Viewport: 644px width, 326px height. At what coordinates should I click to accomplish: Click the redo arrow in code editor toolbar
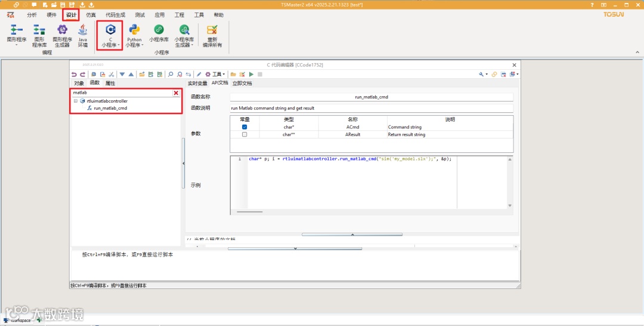coord(82,75)
